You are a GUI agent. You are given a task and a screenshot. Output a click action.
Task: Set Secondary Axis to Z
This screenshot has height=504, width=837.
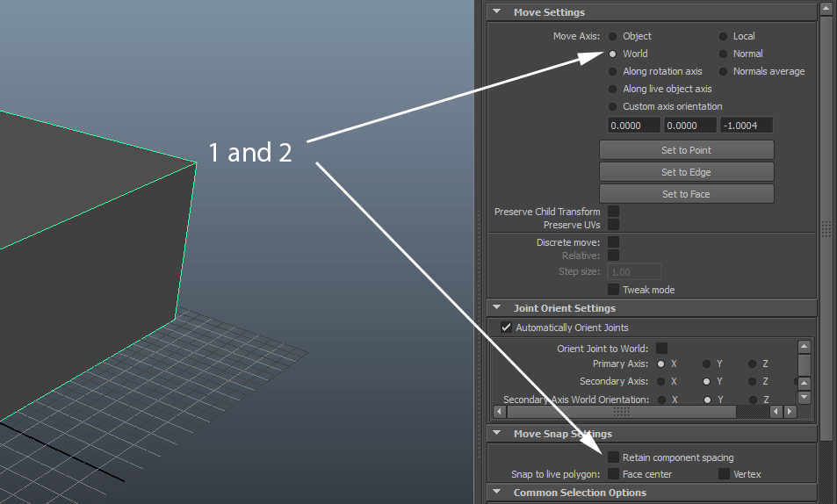(752, 382)
